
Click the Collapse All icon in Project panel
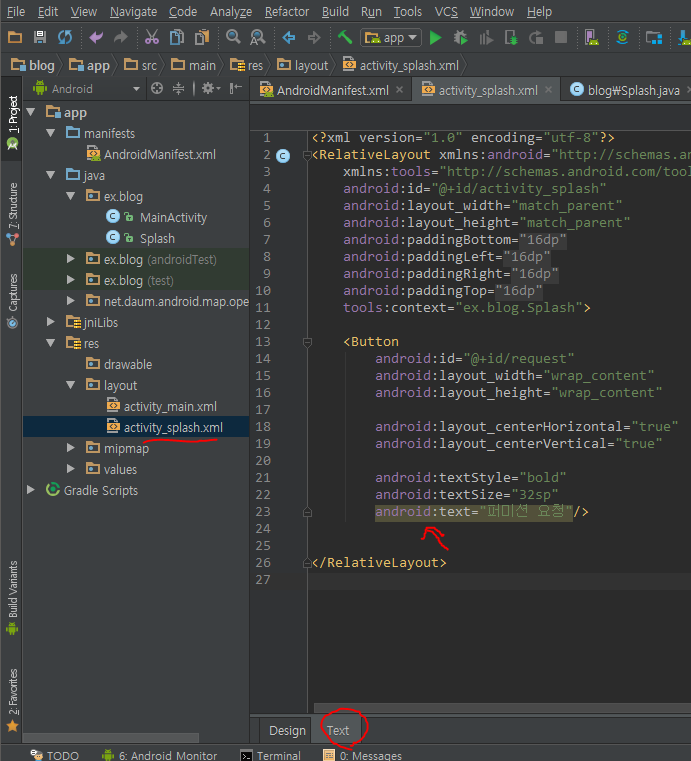pos(179,88)
